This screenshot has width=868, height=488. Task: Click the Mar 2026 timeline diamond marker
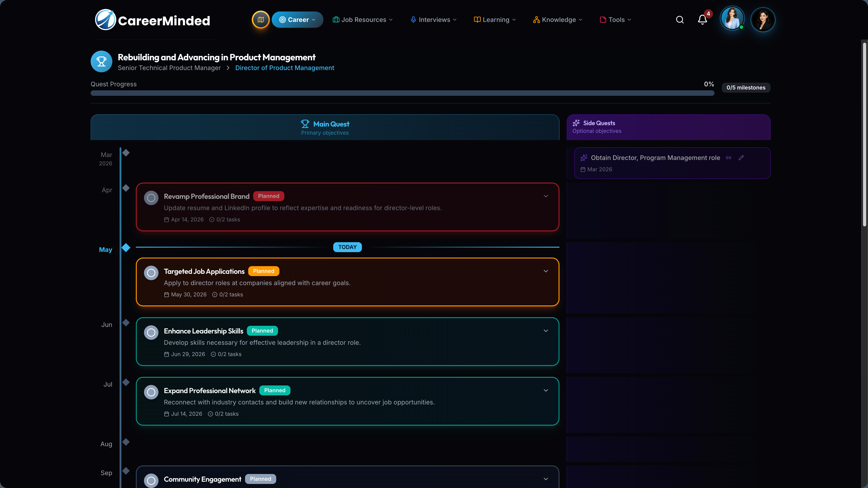126,153
